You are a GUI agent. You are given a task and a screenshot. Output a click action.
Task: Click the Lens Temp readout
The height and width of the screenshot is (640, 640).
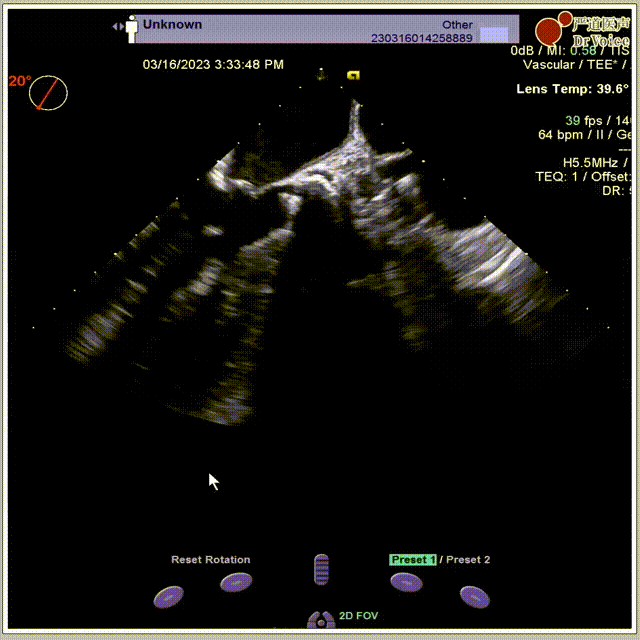pyautogui.click(x=572, y=89)
